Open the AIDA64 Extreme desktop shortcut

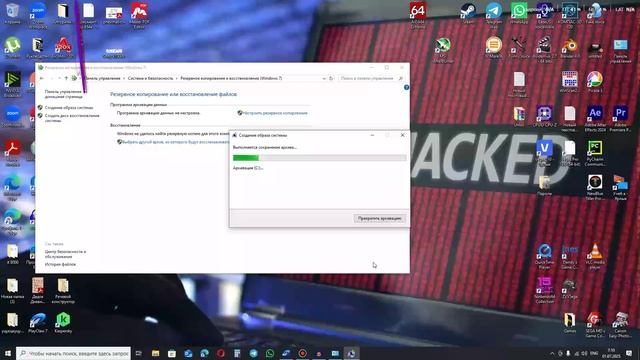click(418, 14)
